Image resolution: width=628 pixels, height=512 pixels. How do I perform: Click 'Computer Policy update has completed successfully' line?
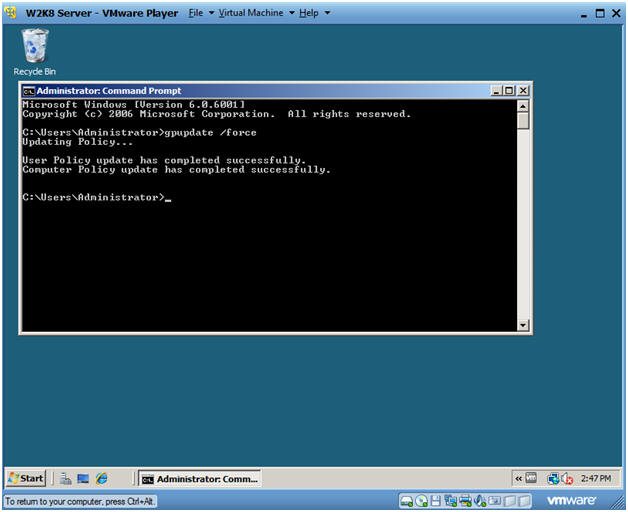click(x=176, y=170)
